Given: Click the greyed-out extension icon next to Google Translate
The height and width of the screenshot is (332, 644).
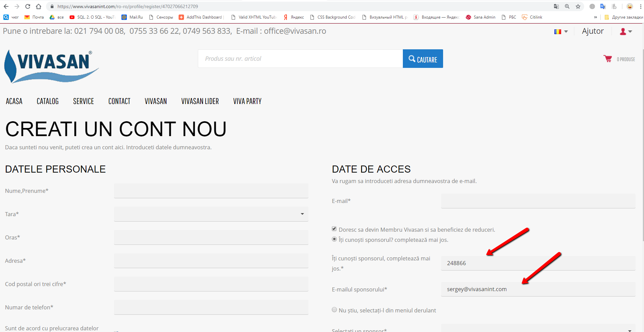Looking at the screenshot, I should [x=614, y=6].
